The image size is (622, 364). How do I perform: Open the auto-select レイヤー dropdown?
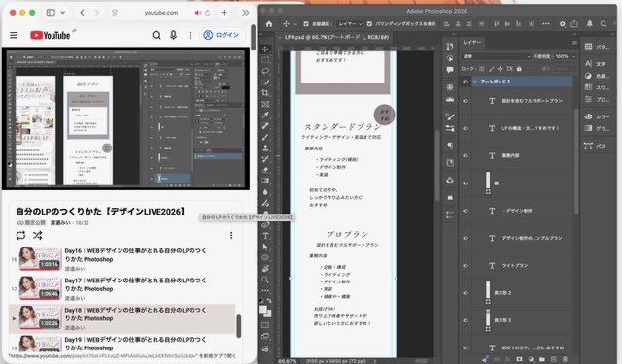(x=350, y=24)
